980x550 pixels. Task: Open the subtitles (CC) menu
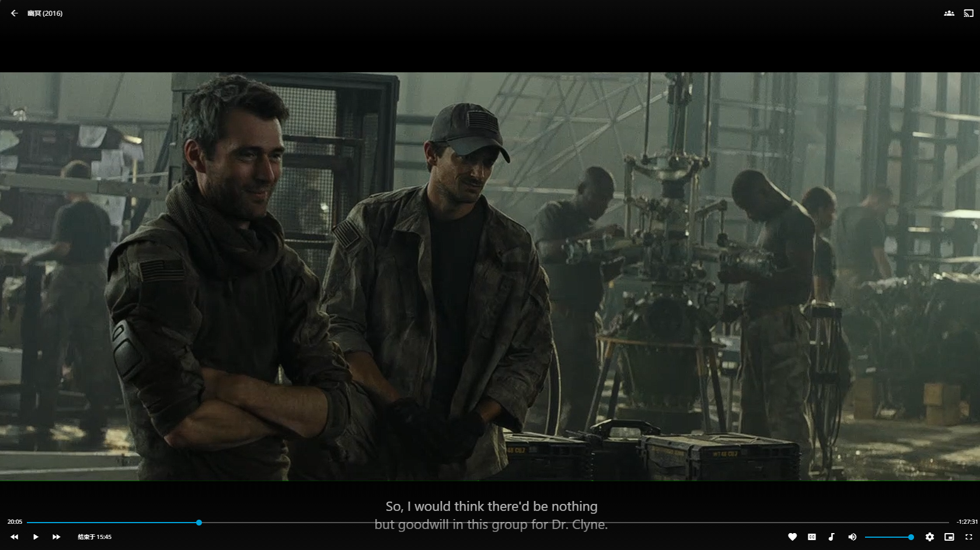click(812, 537)
